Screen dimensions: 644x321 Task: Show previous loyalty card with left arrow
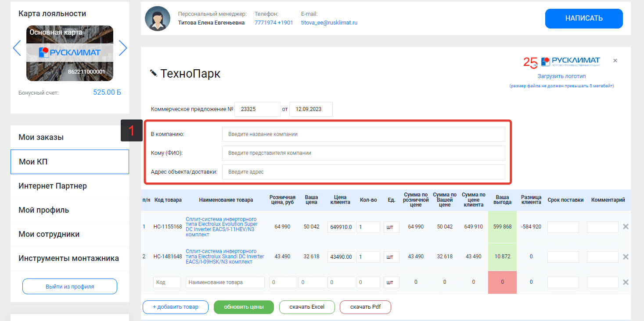[17, 48]
